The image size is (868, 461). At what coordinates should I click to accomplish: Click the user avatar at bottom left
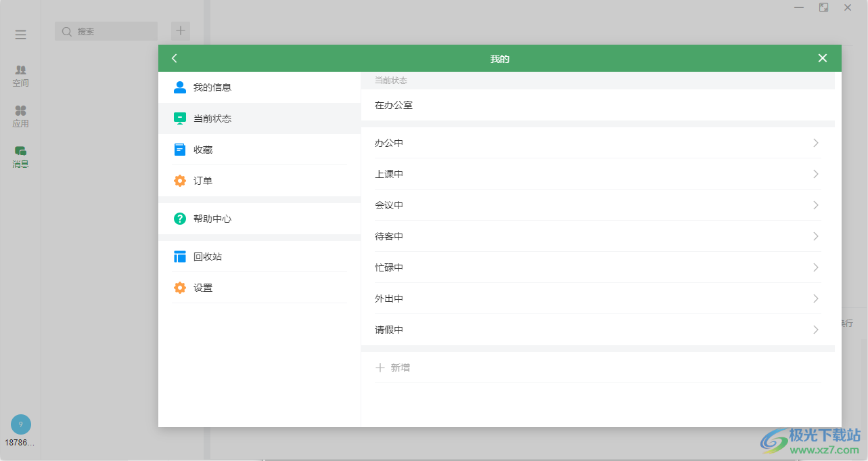tap(20, 424)
